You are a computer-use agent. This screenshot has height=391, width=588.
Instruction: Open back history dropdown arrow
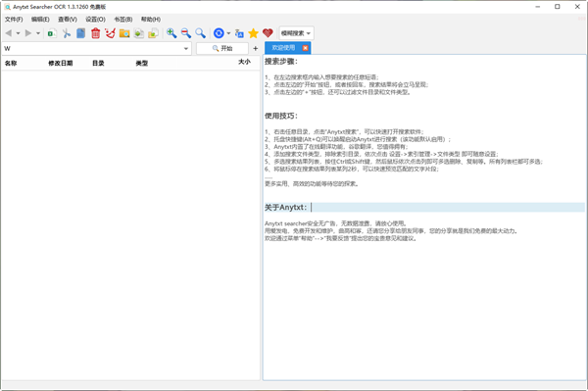(x=18, y=33)
